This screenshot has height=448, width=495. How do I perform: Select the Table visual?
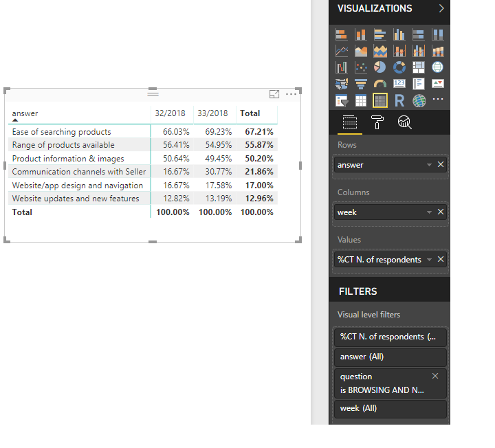click(x=361, y=100)
